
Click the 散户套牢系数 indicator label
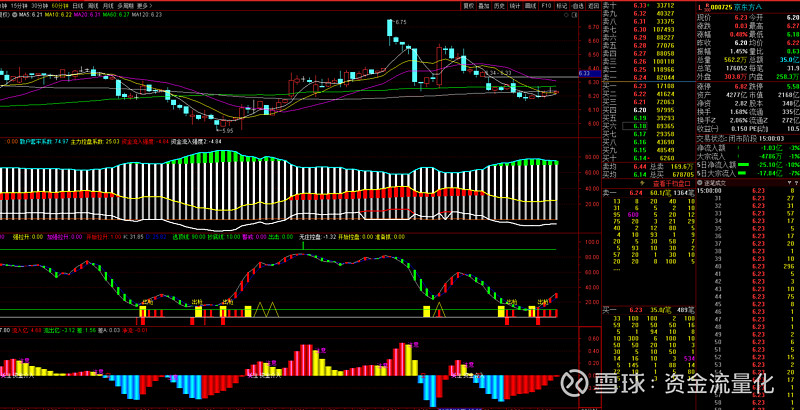(x=44, y=141)
